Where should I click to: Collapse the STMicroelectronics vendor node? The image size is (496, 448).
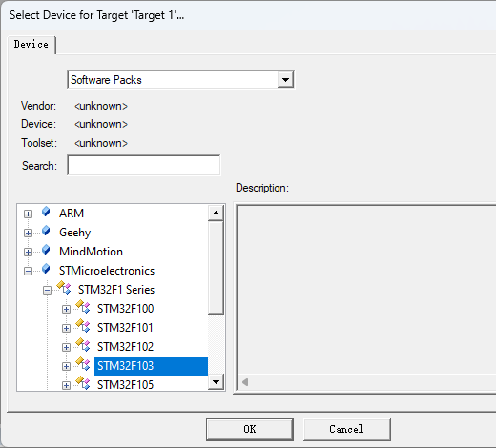28,271
